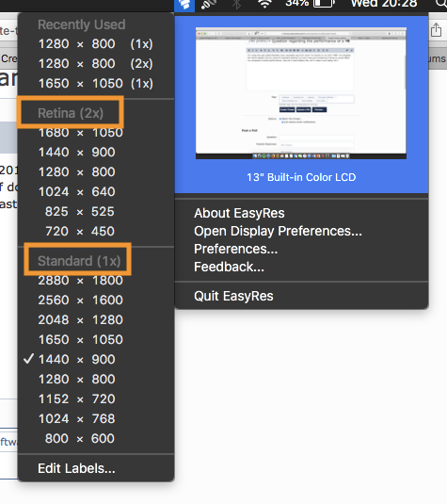Open the Feedback... menu item
447x504 pixels.
pos(301,268)
